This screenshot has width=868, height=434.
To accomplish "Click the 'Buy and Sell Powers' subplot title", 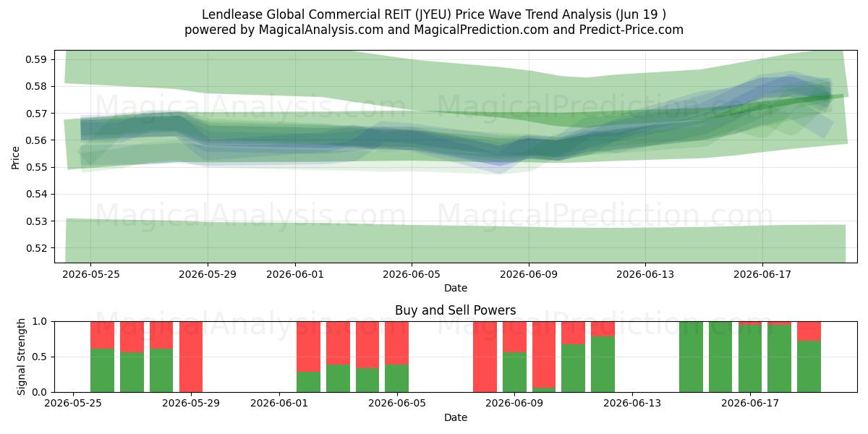I will pos(456,310).
